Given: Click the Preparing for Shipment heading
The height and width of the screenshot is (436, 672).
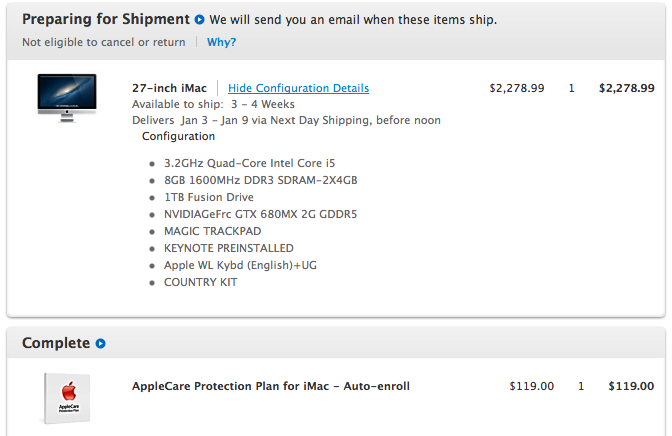Looking at the screenshot, I should tap(105, 19).
